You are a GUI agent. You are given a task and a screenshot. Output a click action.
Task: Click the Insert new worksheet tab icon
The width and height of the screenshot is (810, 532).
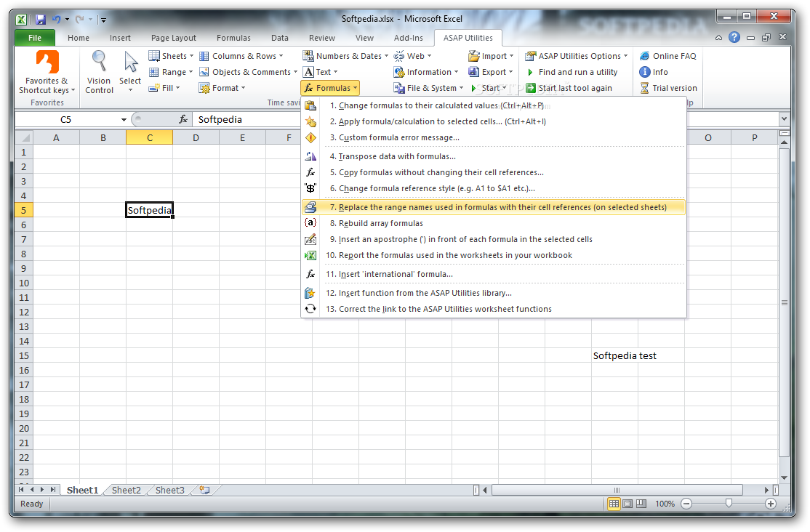click(x=204, y=490)
